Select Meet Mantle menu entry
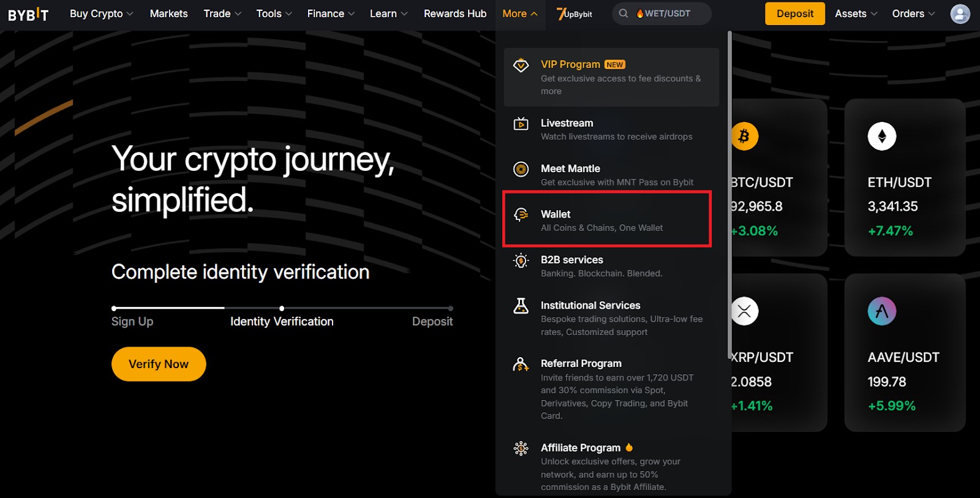This screenshot has width=980, height=498. click(611, 175)
